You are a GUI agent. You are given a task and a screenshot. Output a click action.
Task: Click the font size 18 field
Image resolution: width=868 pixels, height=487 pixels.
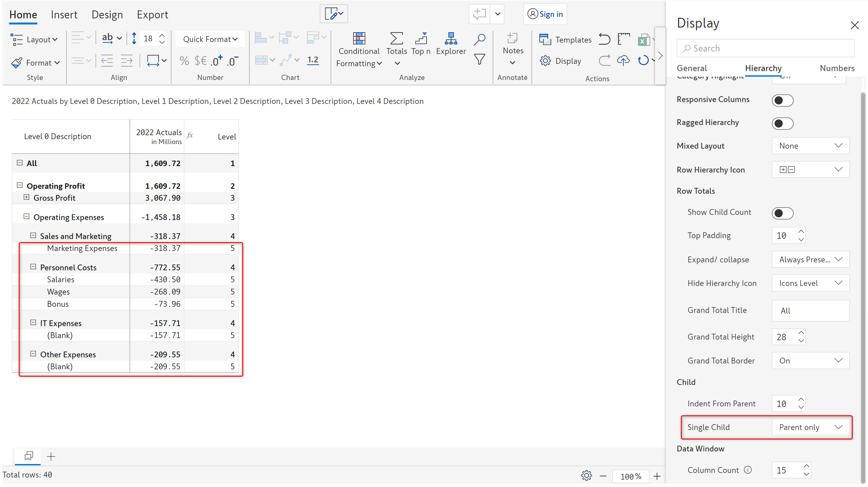(x=148, y=38)
